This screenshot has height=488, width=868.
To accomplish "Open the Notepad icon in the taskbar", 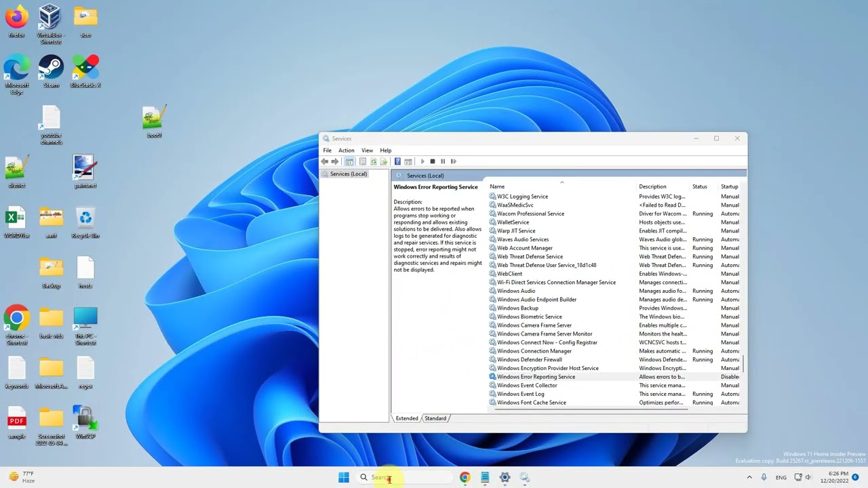I will [x=485, y=477].
